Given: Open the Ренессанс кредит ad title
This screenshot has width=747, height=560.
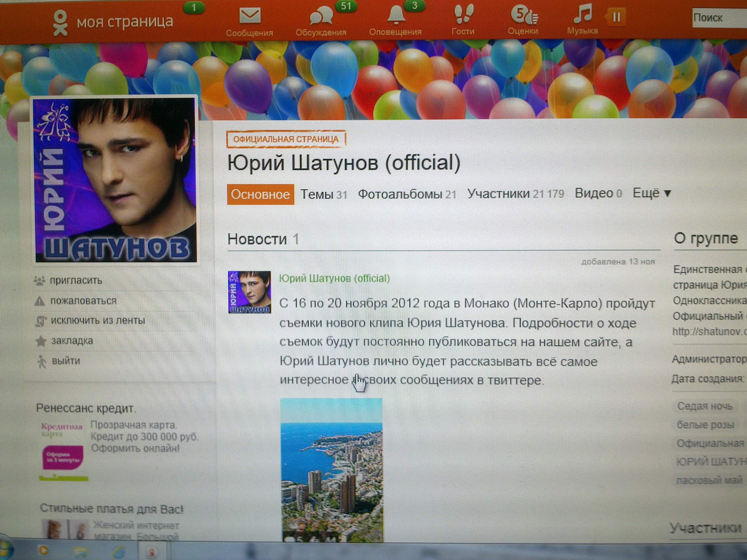Looking at the screenshot, I should click(x=86, y=408).
